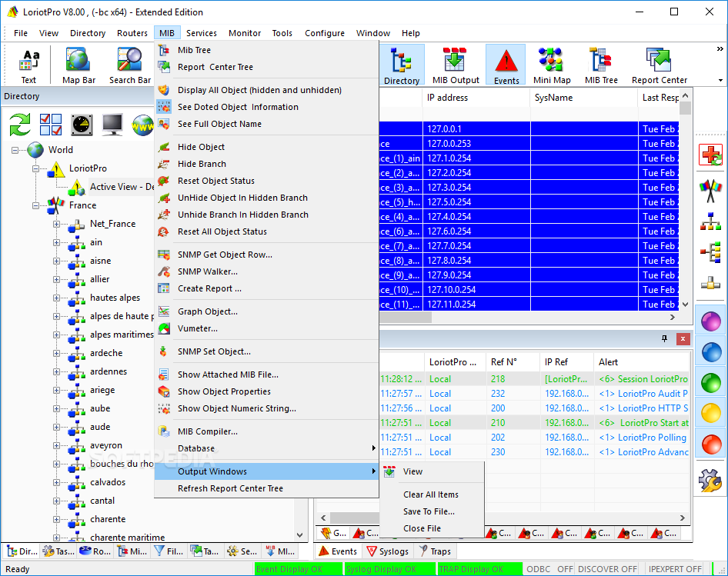Image resolution: width=728 pixels, height=576 pixels.
Task: Collapse the LoriotPro tree node
Action: click(35, 168)
